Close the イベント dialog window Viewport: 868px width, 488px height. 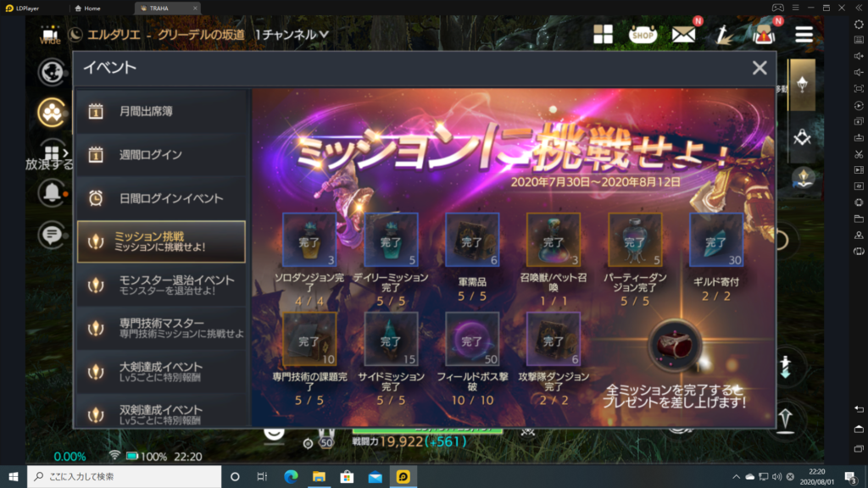click(x=759, y=69)
